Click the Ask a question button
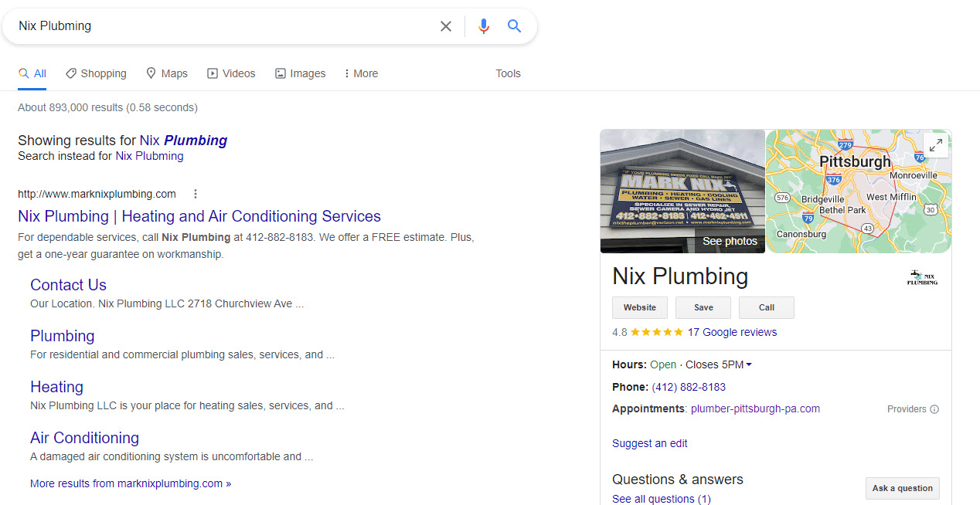The height and width of the screenshot is (505, 980). 903,488
